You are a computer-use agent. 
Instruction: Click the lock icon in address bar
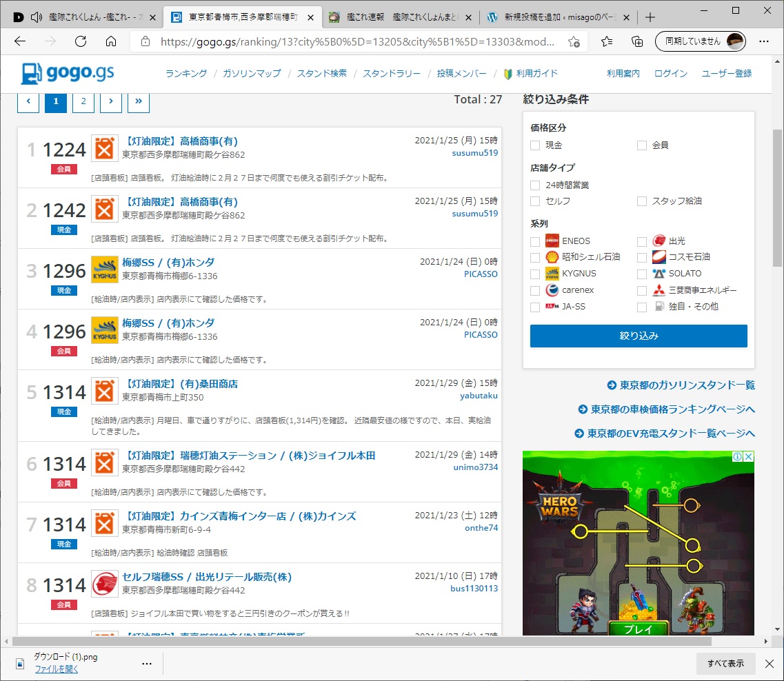145,41
